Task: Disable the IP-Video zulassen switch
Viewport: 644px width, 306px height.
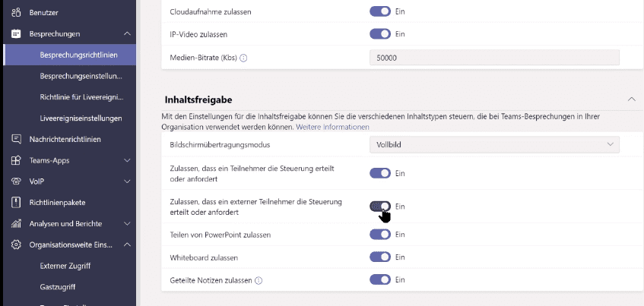Action: tap(380, 34)
